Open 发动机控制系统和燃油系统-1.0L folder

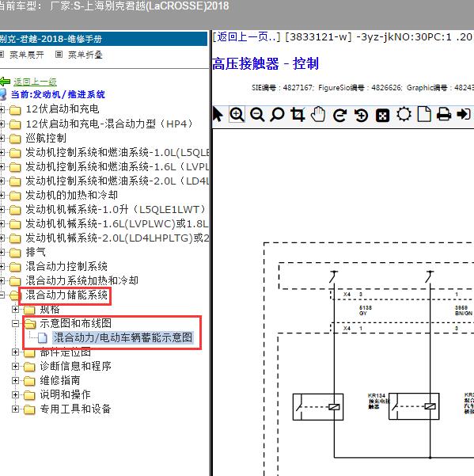117,152
